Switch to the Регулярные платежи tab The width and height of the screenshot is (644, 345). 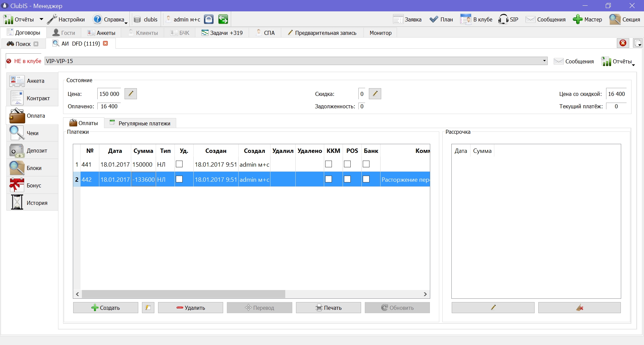140,123
